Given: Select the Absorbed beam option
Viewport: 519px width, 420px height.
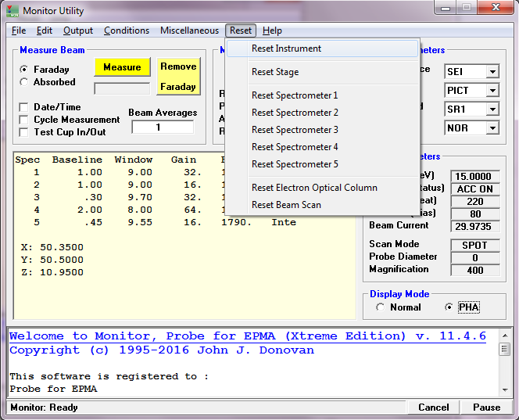Looking at the screenshot, I should coord(24,82).
